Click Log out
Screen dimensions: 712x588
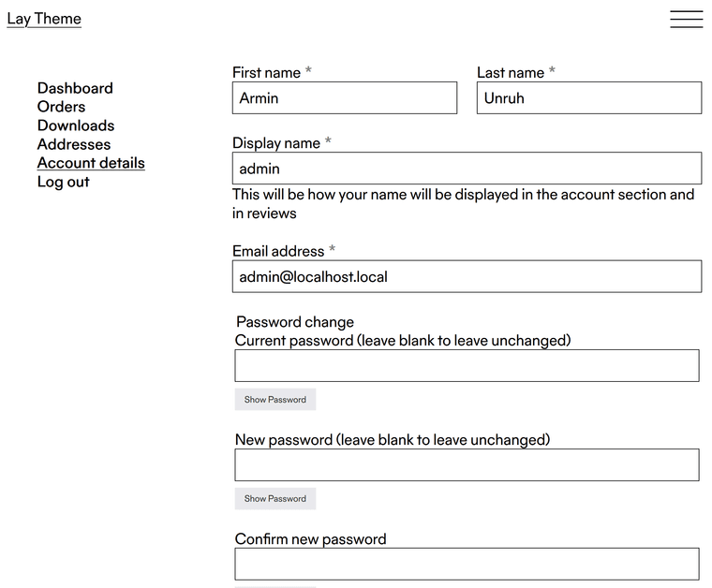tap(64, 182)
